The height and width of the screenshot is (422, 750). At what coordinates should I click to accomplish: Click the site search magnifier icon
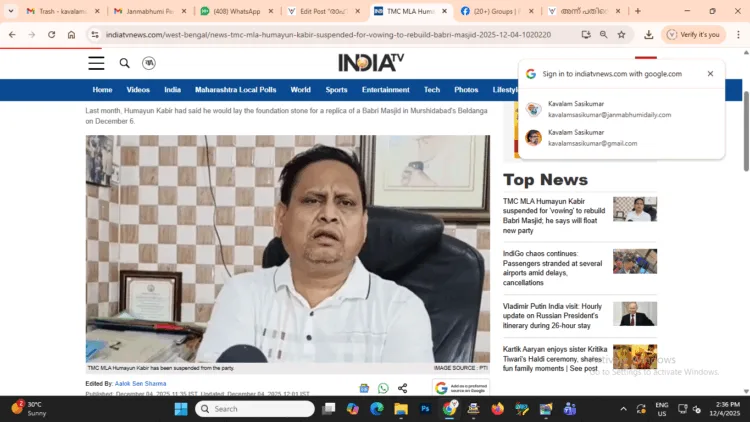(124, 63)
